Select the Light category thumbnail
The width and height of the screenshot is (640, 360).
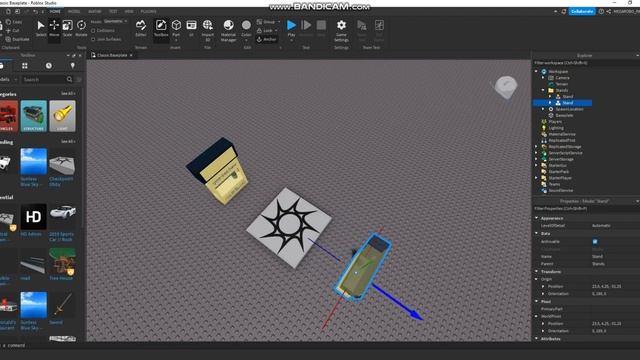(x=62, y=116)
